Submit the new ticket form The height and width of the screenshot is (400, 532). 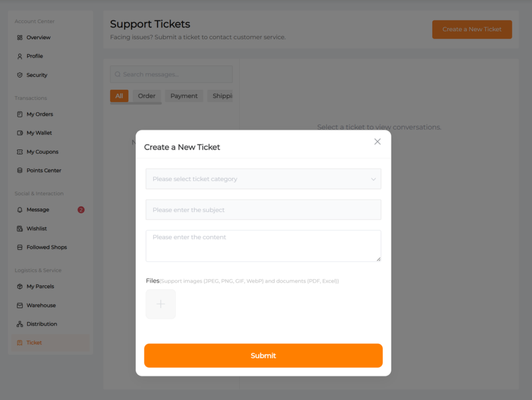263,356
